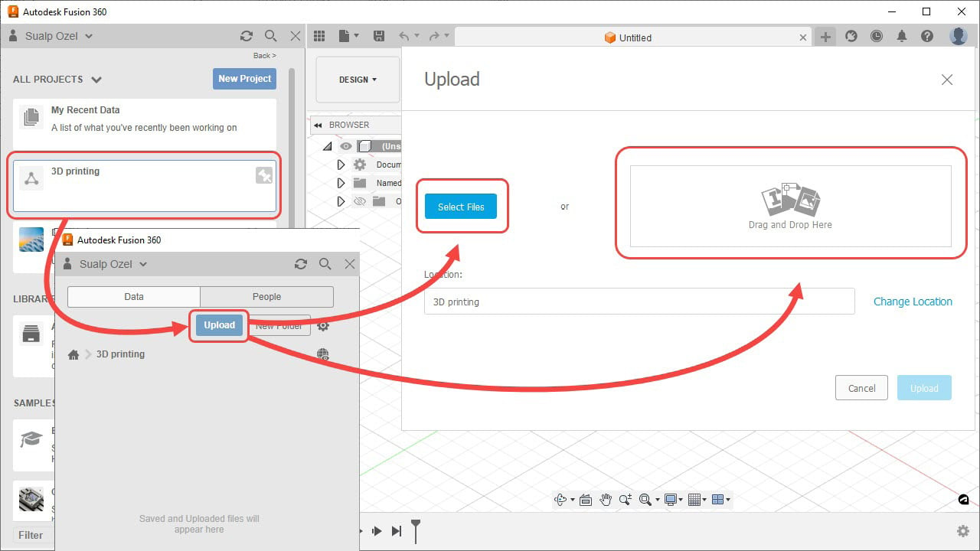Open the Job Status clock icon
Screen dimensions: 980x551
click(877, 36)
